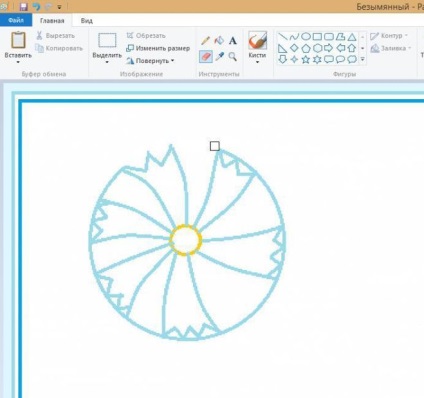Image resolution: width=424 pixels, height=398 pixels.
Task: Switch to the Вид tab
Action: pyautogui.click(x=87, y=21)
